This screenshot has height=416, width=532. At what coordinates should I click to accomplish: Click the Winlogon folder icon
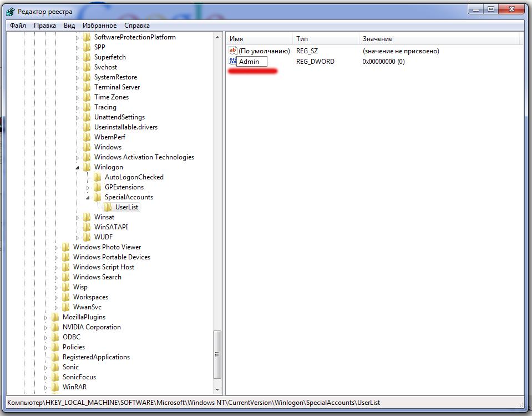87,167
